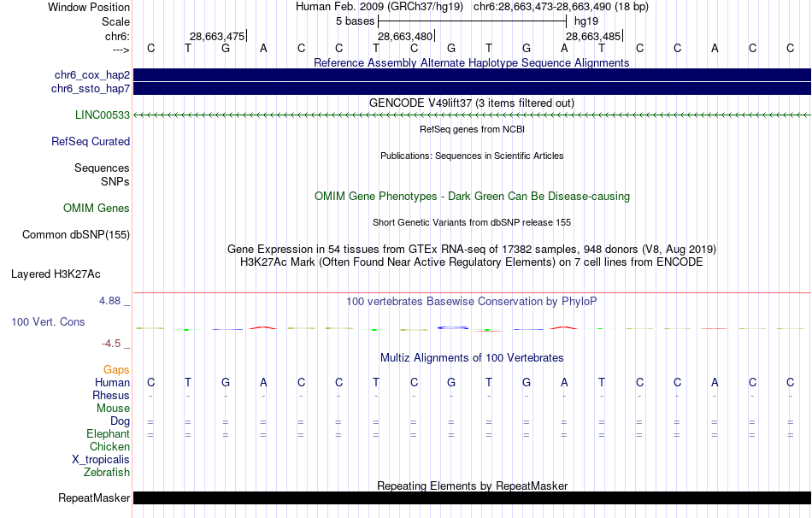The height and width of the screenshot is (518, 812).
Task: Click the chr6_ssto_hap7 dark blue alignment bar
Action: coord(473,89)
